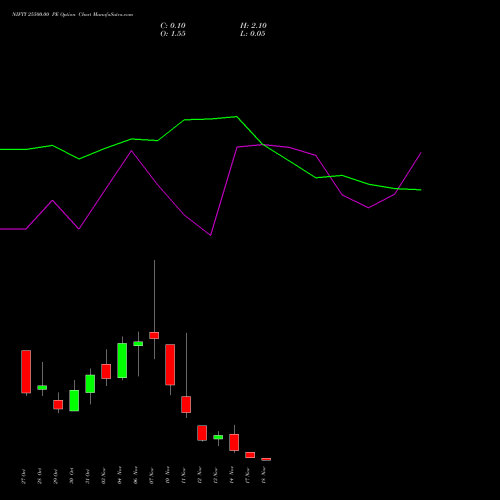Select the green candle above 31 Oct
Viewport: 500px width, 500px height.
click(x=90, y=384)
